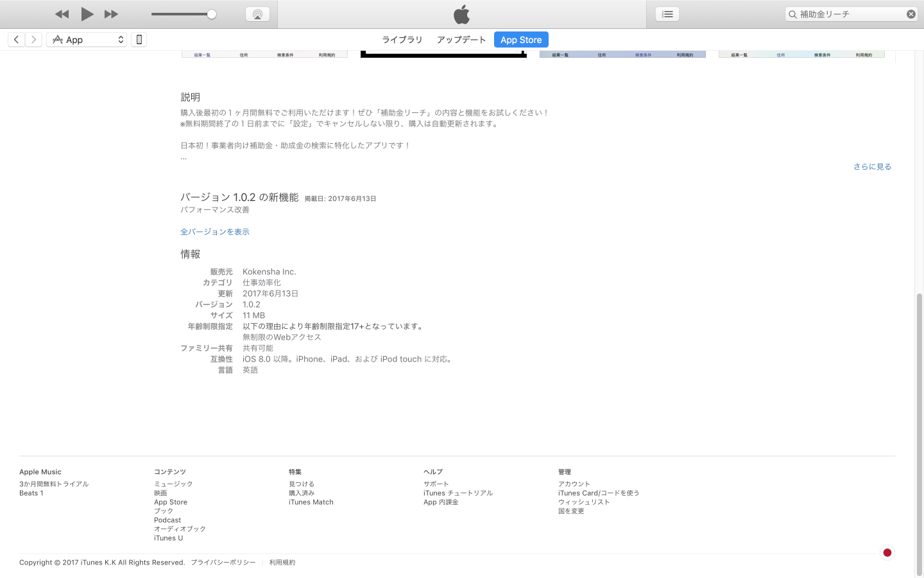Open the 購入済み footer link
The image size is (924, 578).
tap(302, 493)
